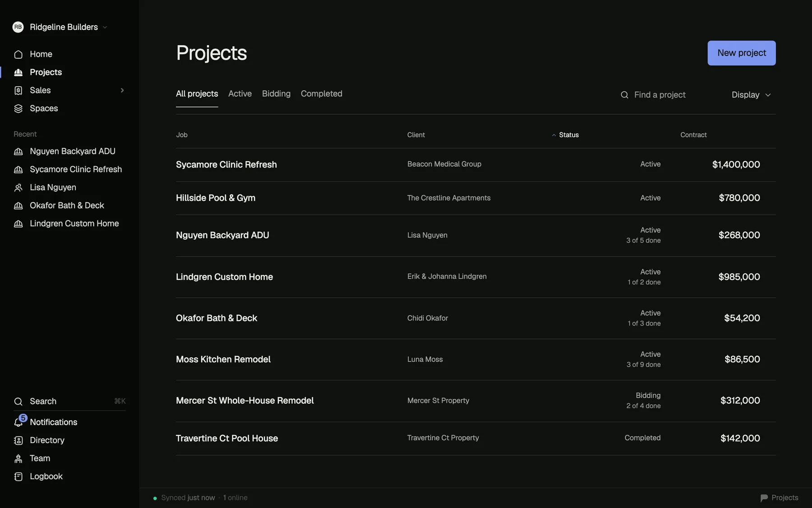The width and height of the screenshot is (812, 508).
Task: Click the Okafor Bath & Deck table row title
Action: click(217, 318)
